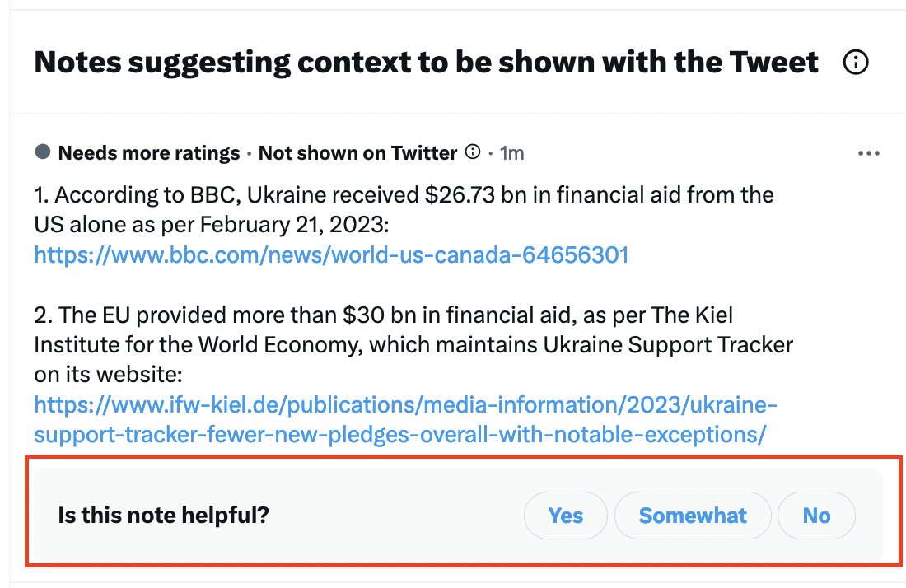This screenshot has height=588, width=906.
Task: Click the "1m" note timestamp
Action: click(511, 153)
